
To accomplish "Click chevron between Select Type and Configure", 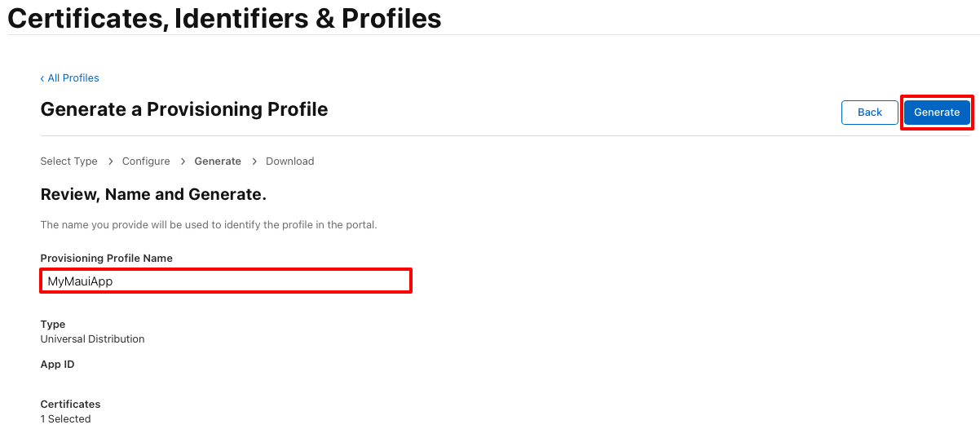I will pos(110,161).
